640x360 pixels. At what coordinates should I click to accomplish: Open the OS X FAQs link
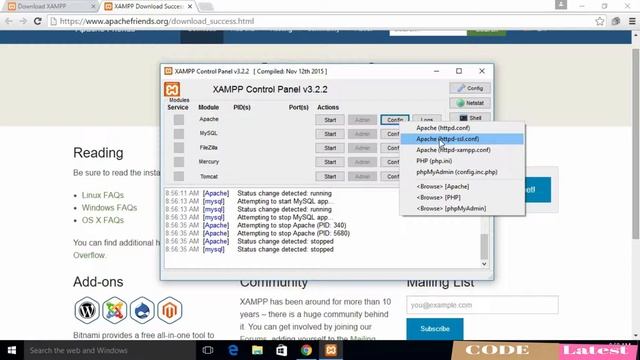pyautogui.click(x=102, y=220)
